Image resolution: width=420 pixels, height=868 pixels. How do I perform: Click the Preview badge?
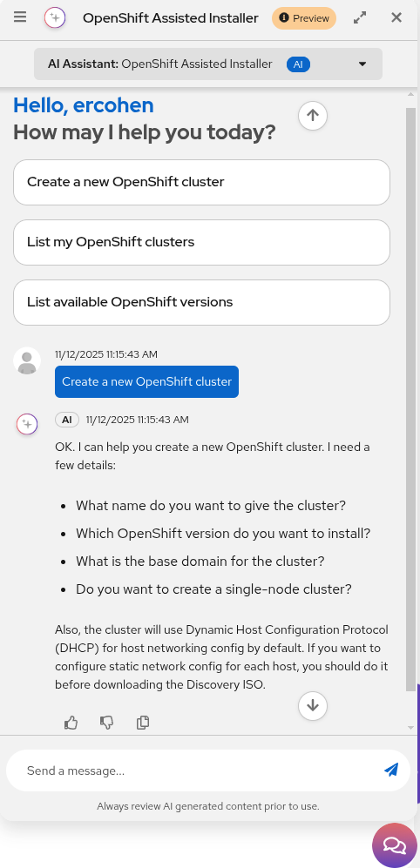(x=304, y=18)
